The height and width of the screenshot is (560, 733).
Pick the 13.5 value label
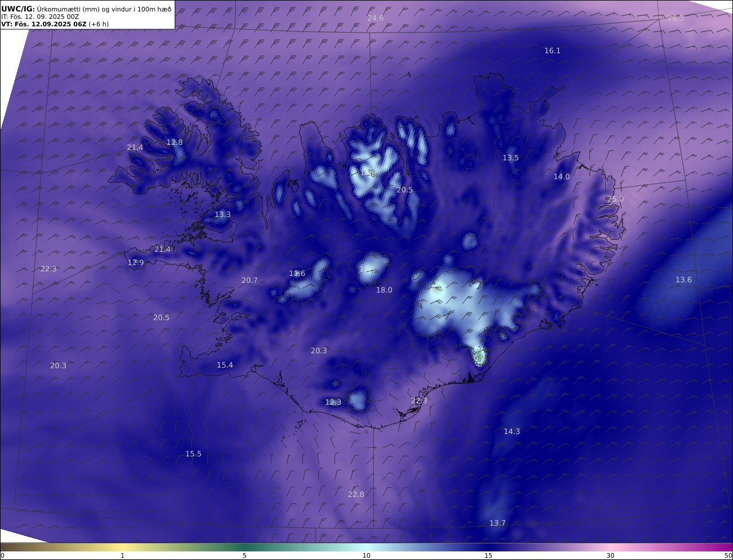click(x=511, y=158)
